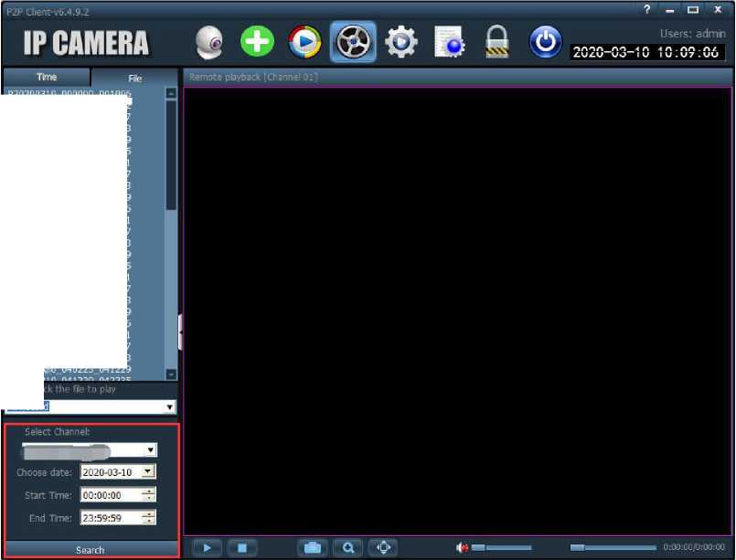The image size is (736, 560).
Task: Open the Choose date dropdown calendar
Action: pos(148,472)
